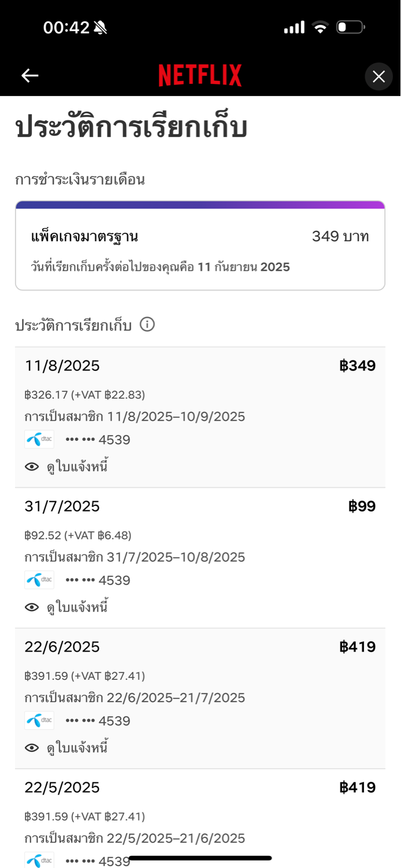This screenshot has height=868, width=401.
Task: Close the billing history page
Action: [x=378, y=76]
